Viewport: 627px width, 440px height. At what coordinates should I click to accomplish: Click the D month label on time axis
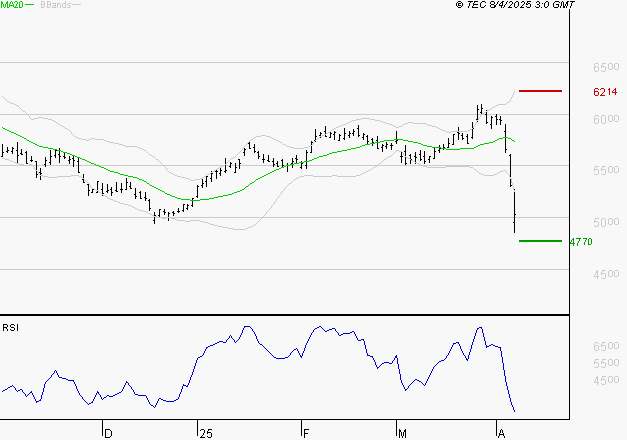click(108, 434)
